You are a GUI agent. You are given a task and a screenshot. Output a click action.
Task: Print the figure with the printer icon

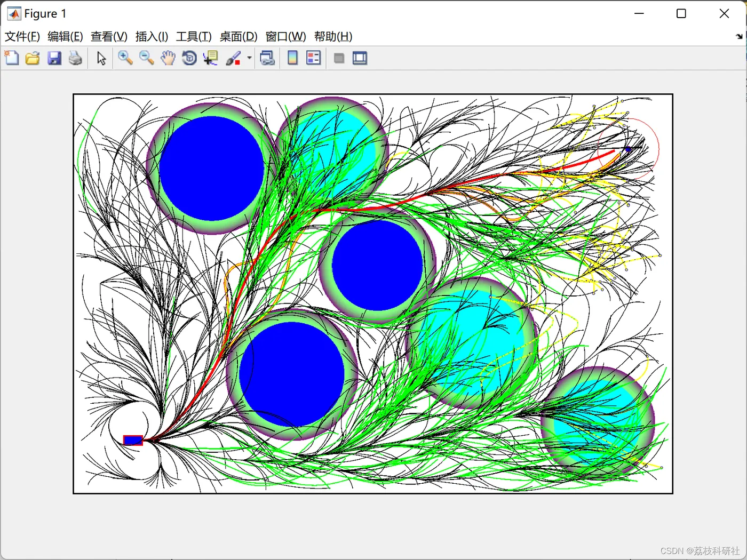(76, 58)
